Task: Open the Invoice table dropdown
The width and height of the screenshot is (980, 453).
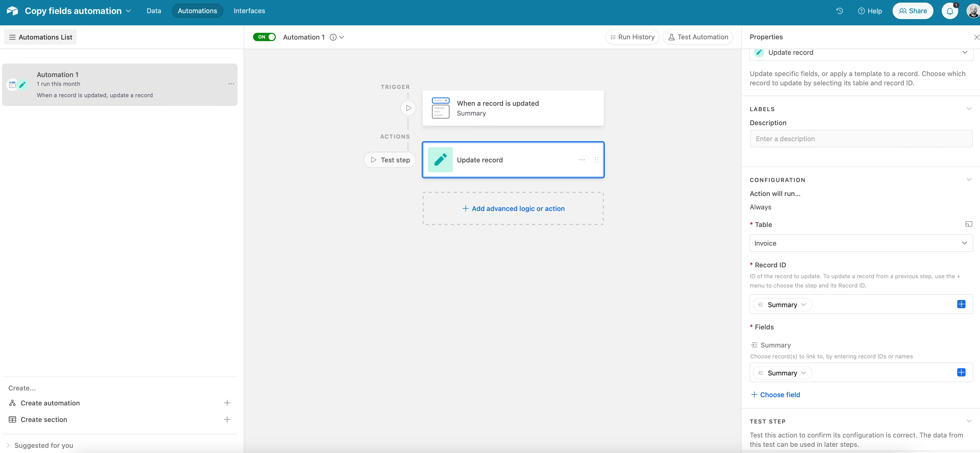Action: pyautogui.click(x=861, y=243)
